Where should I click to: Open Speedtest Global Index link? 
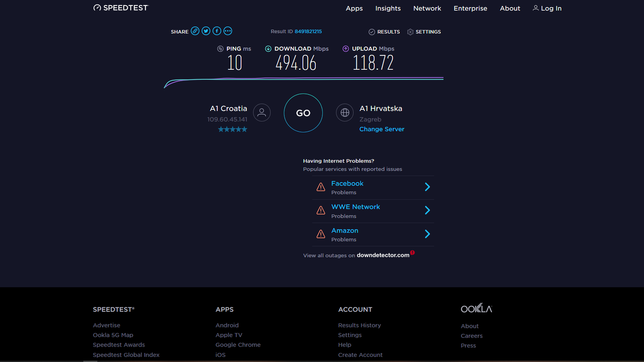pos(126,355)
